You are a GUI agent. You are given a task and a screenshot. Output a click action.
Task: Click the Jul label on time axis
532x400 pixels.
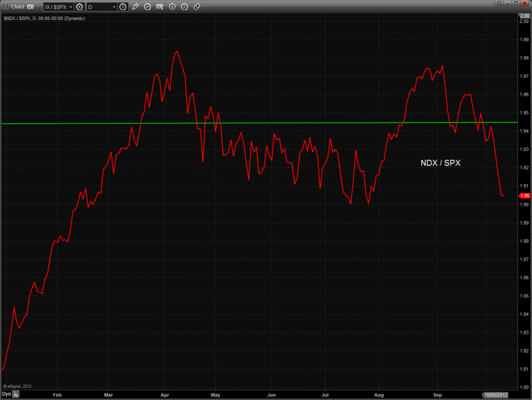click(325, 395)
